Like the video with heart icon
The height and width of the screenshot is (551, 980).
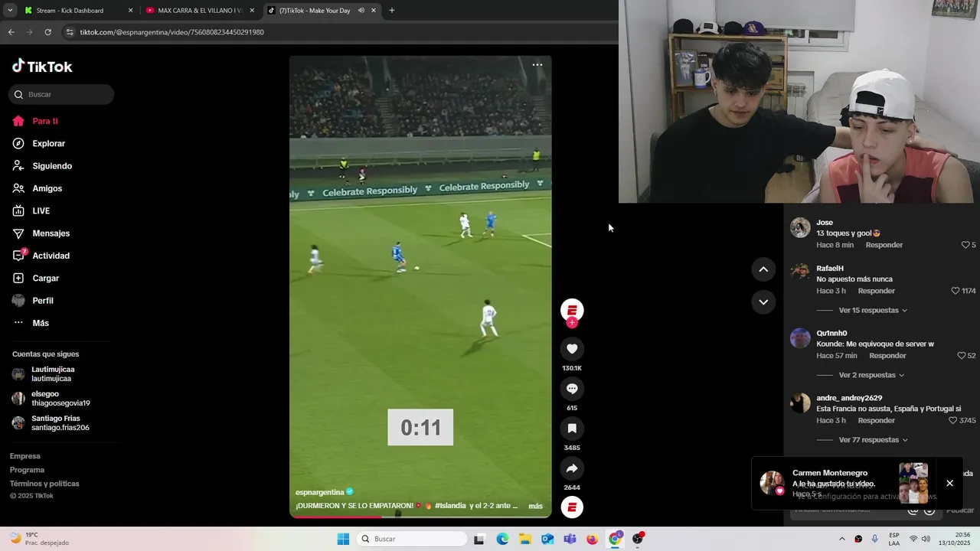572,349
